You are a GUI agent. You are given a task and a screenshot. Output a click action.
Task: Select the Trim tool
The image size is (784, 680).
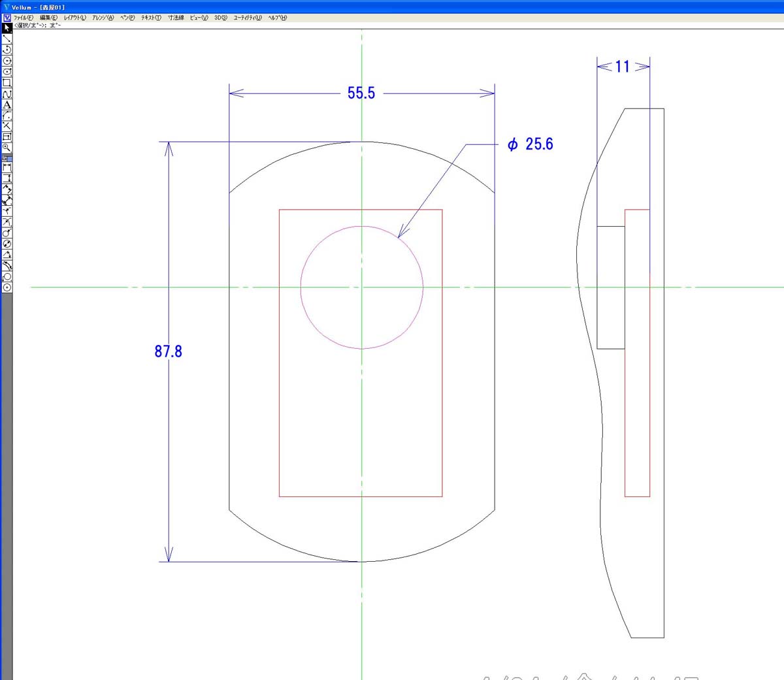[x=7, y=126]
